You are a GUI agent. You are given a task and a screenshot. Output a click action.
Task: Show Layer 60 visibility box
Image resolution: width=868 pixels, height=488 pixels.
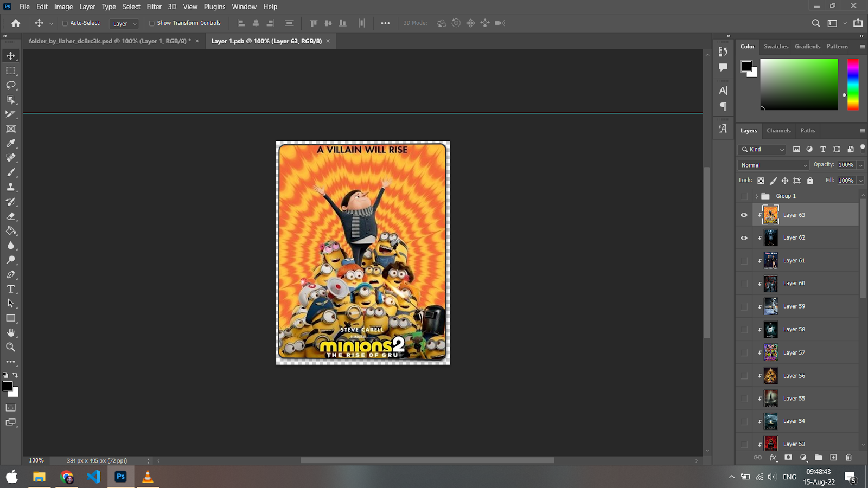tap(744, 284)
